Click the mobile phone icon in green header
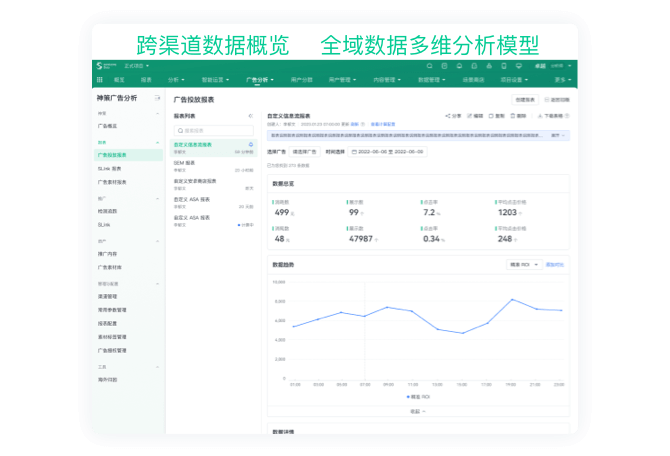 504,66
